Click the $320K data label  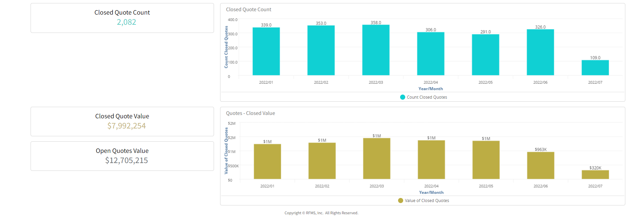pyautogui.click(x=595, y=168)
